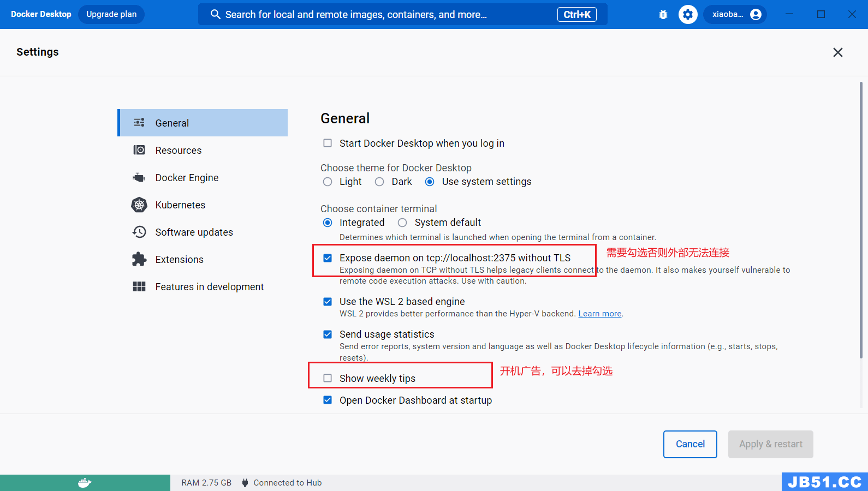The height and width of the screenshot is (491, 868).
Task: Click the Ctrl+K shortcut badge
Action: point(576,15)
